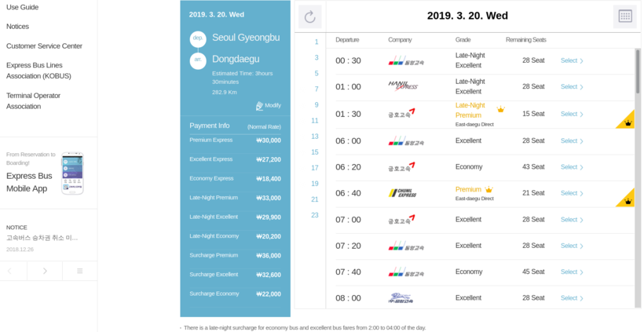Screen dimensions: 644x332
Task: Jump to hour 13 in time list
Action: point(315,137)
